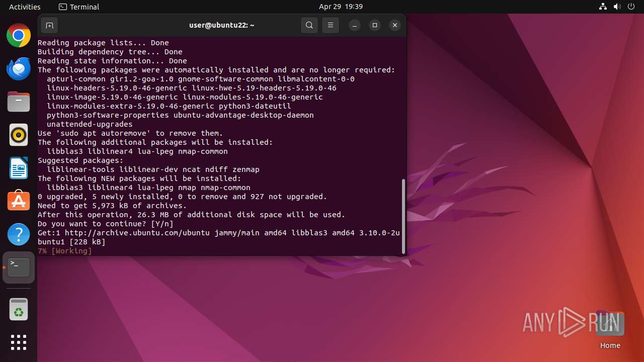Open the terminal hamburger menu
644x362 pixels.
tap(331, 25)
